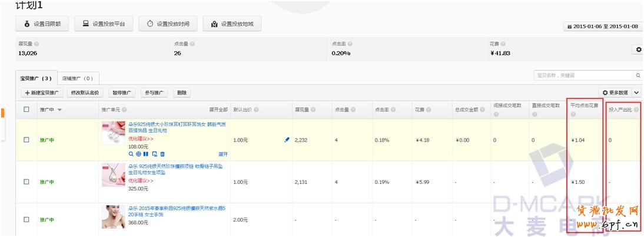This screenshot has width=644, height=237.
Task: Open the date range picker 2015-01-06
Action: (x=602, y=27)
